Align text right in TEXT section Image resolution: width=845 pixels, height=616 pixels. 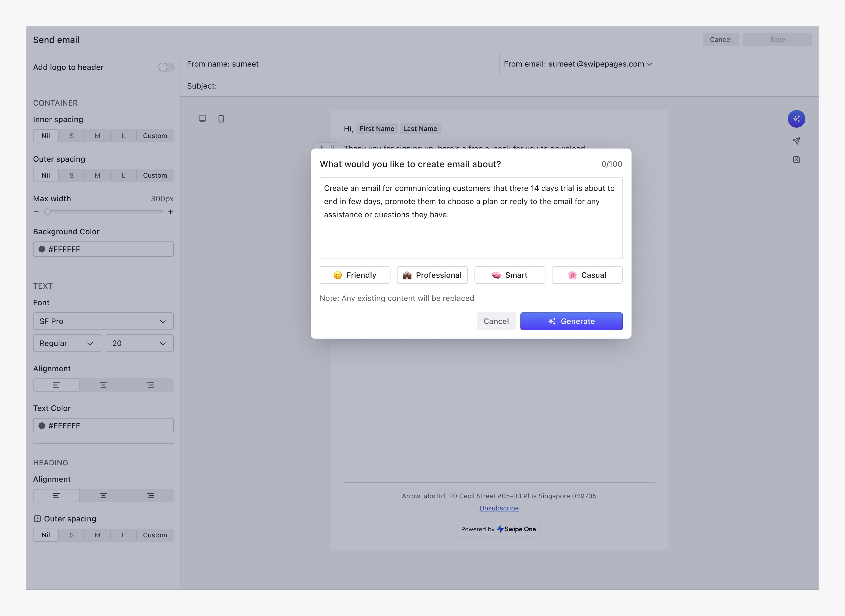[150, 385]
